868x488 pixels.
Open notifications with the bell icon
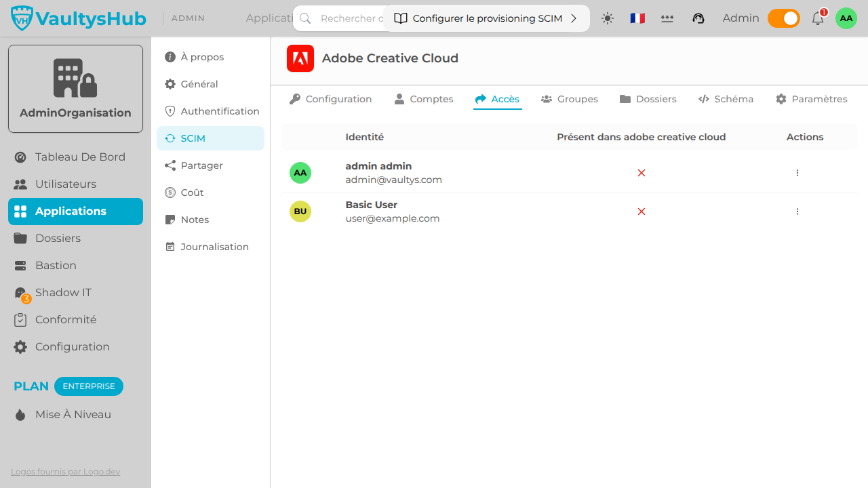[x=818, y=18]
